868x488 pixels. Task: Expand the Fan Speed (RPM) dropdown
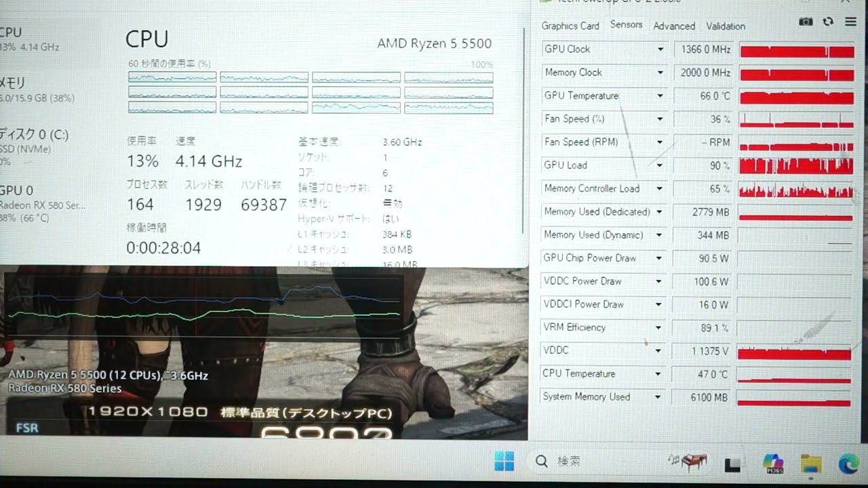point(660,142)
